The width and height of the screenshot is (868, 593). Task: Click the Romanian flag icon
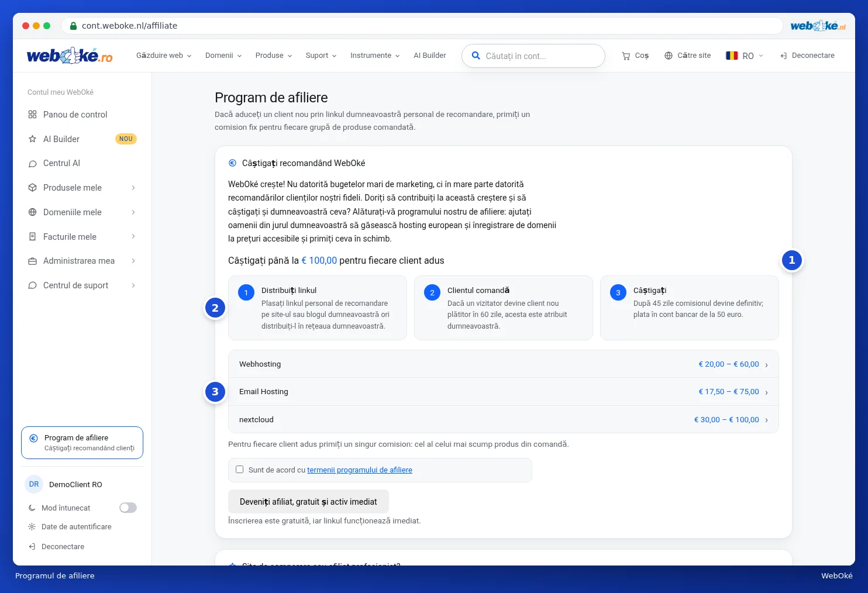(x=732, y=56)
